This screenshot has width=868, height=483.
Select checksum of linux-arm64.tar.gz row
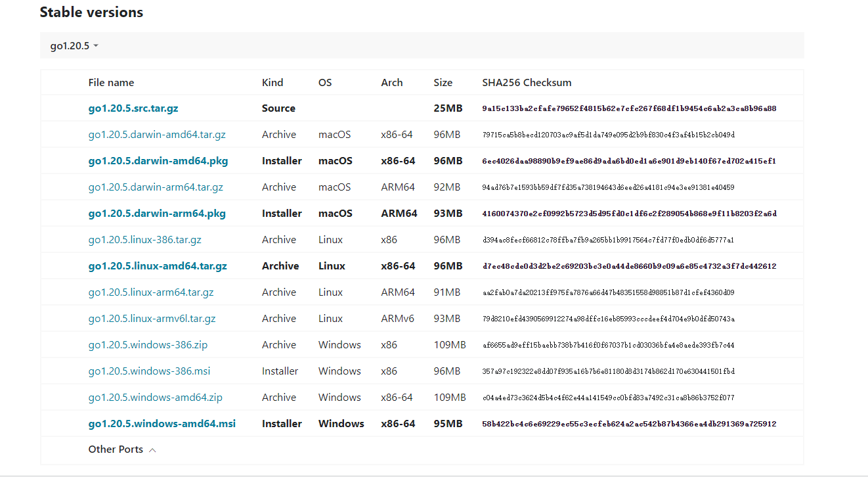coord(608,292)
